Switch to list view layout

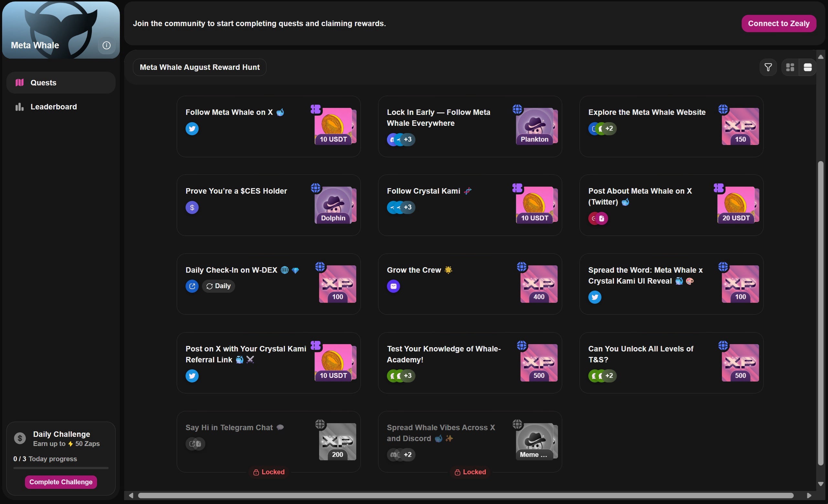[x=808, y=68]
